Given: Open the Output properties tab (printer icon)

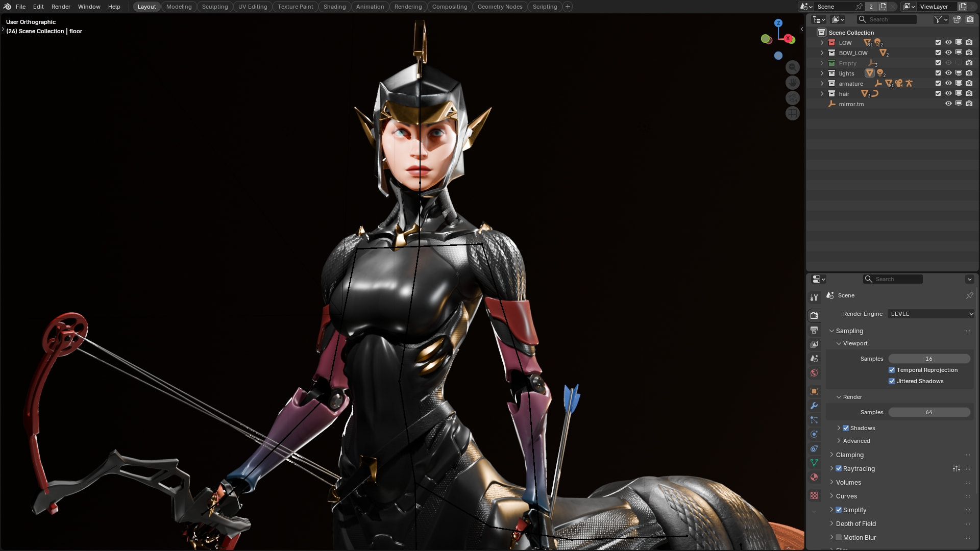Looking at the screenshot, I should (814, 330).
